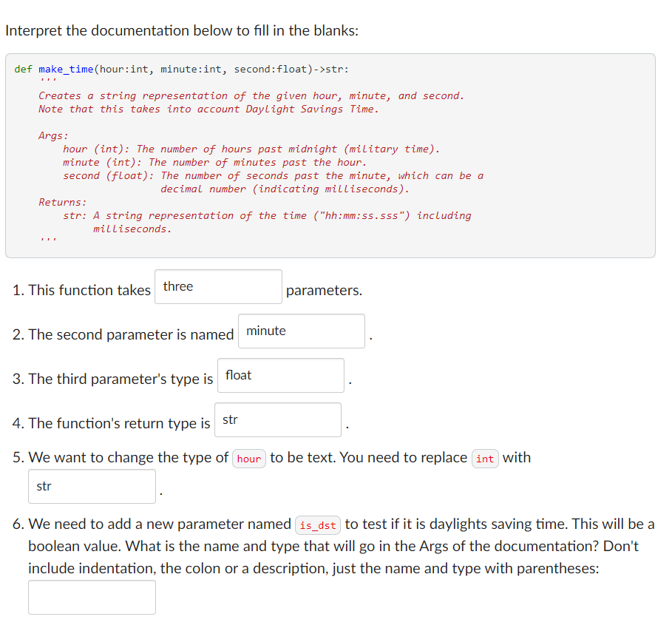
Task: Click the return type answer box showing "str"
Action: (277, 419)
